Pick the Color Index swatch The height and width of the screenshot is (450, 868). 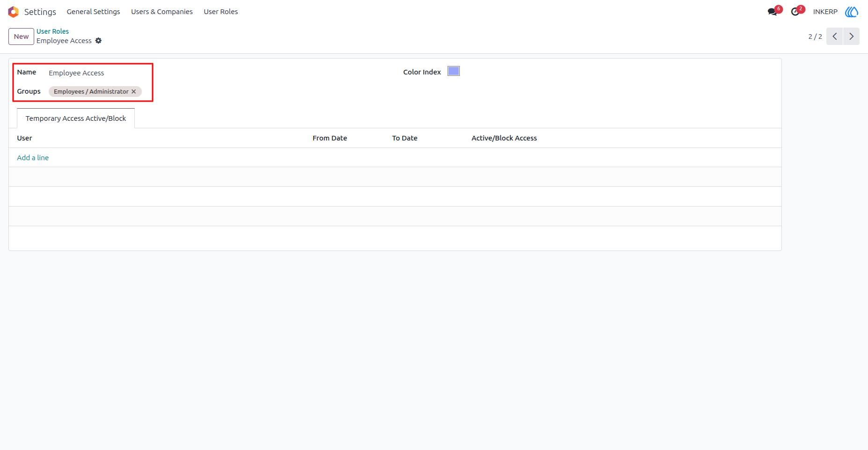tap(454, 71)
